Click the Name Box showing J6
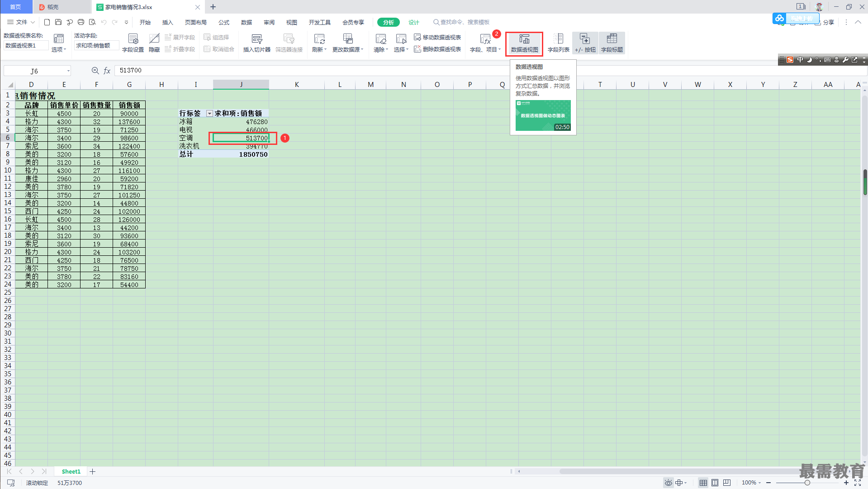Image resolution: width=868 pixels, height=489 pixels. click(37, 71)
